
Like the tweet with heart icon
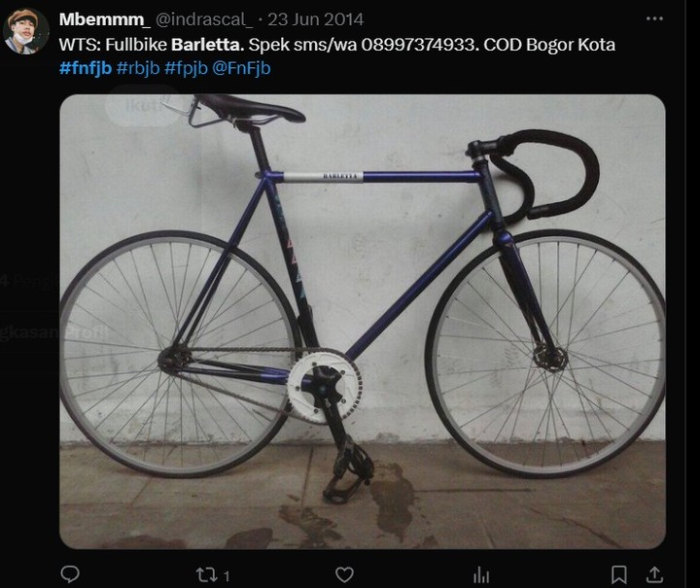pyautogui.click(x=344, y=574)
